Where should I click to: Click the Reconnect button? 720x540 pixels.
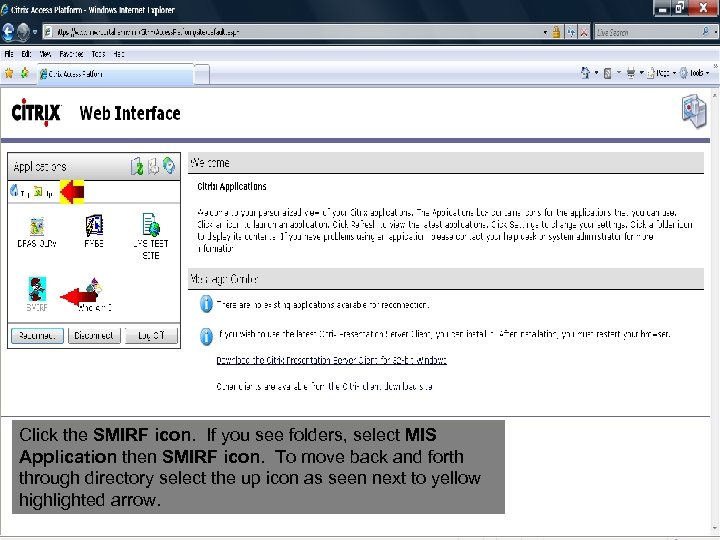37,336
